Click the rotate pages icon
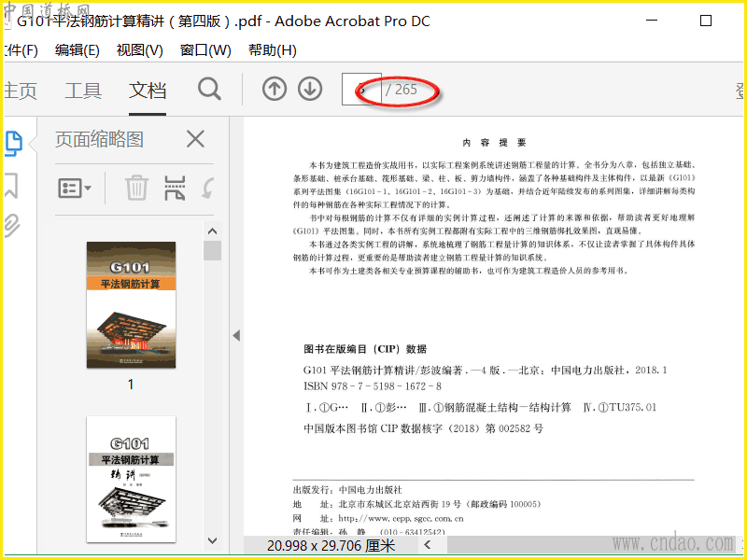This screenshot has height=560, width=747. coord(208,188)
